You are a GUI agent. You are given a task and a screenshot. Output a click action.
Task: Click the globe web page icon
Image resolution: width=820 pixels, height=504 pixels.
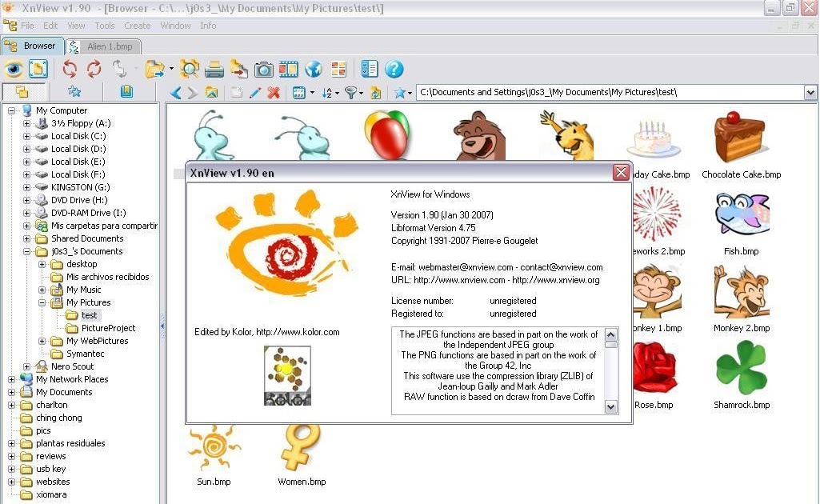coord(314,69)
